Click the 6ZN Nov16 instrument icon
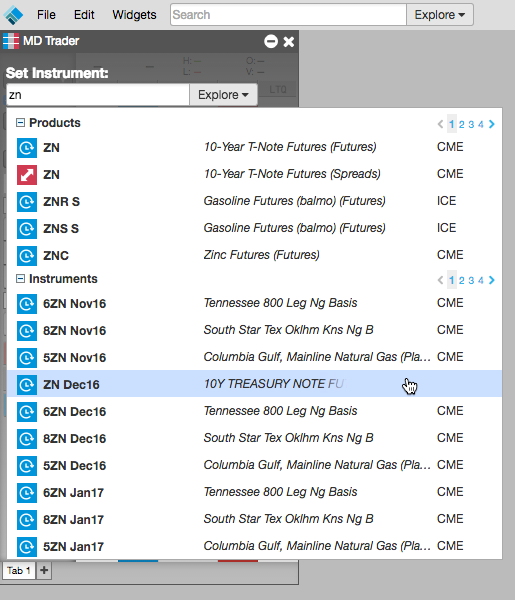515x600 pixels. click(27, 304)
